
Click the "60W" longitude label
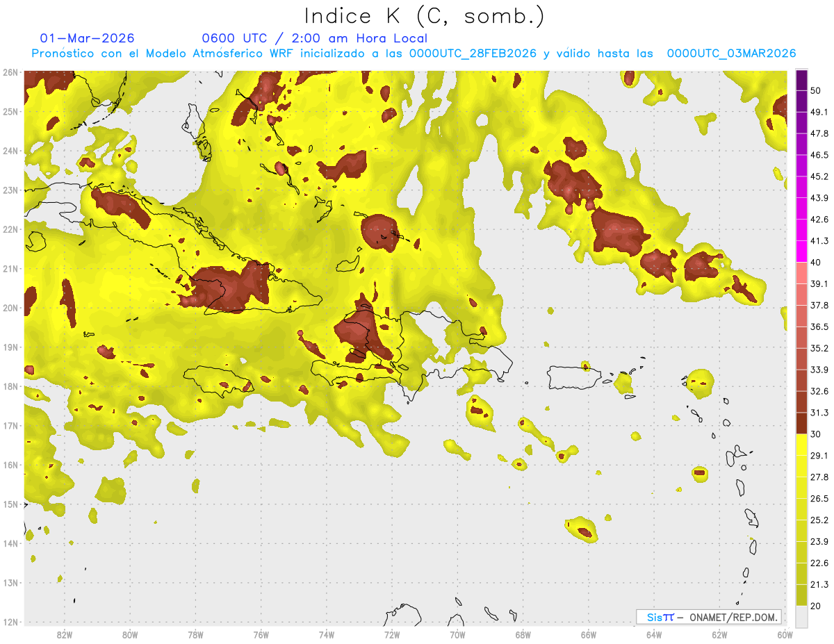(785, 635)
